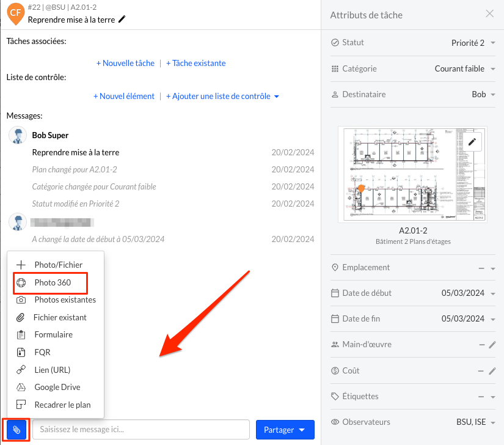Close the Attributs de tâche panel

[x=490, y=14]
